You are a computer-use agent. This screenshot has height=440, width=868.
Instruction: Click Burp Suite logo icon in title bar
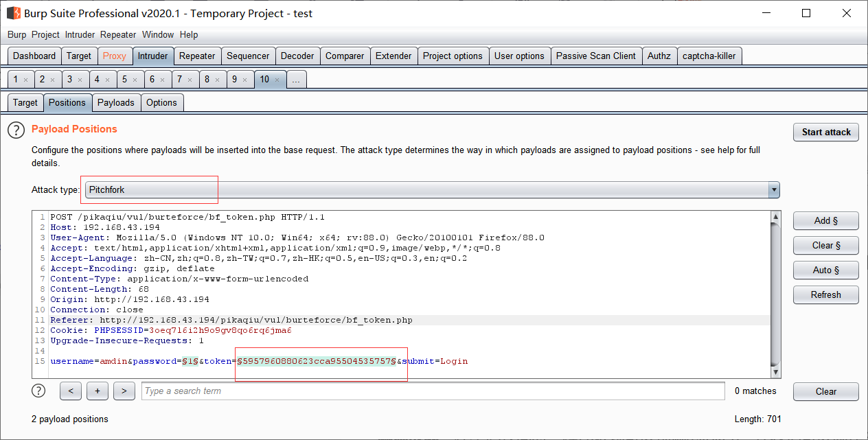pyautogui.click(x=13, y=13)
